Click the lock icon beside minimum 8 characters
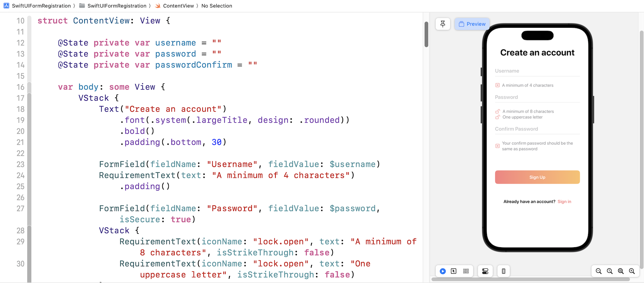The height and width of the screenshot is (283, 644). tap(498, 112)
